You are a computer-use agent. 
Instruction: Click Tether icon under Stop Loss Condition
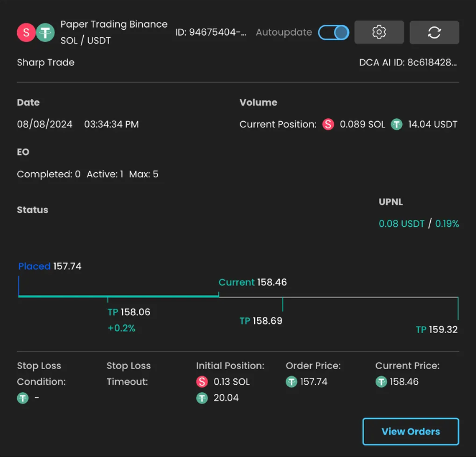point(23,398)
